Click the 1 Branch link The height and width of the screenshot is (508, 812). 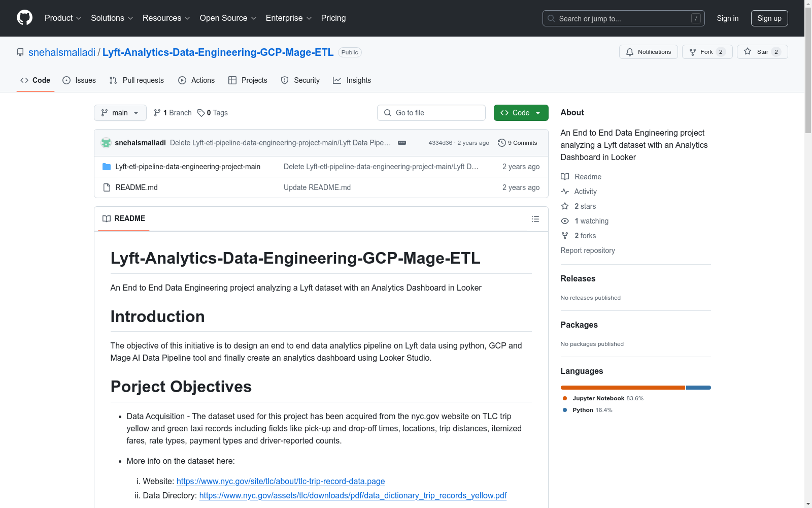coord(173,113)
